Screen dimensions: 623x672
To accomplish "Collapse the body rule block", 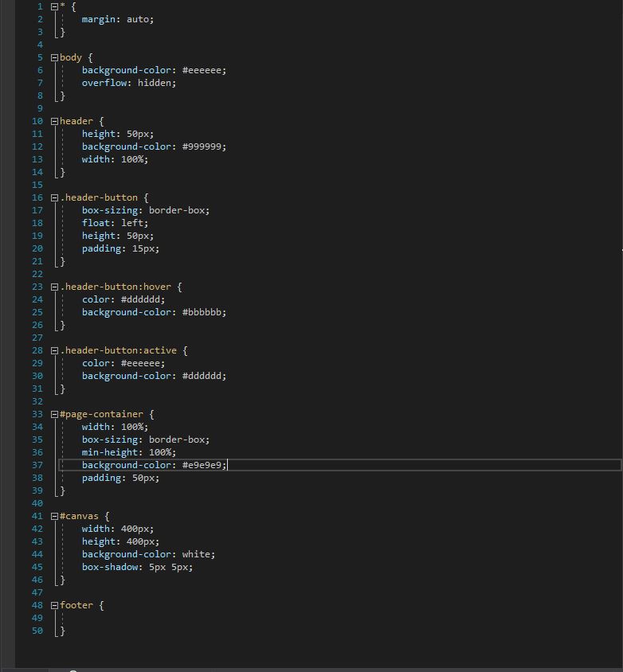I will pos(54,58).
